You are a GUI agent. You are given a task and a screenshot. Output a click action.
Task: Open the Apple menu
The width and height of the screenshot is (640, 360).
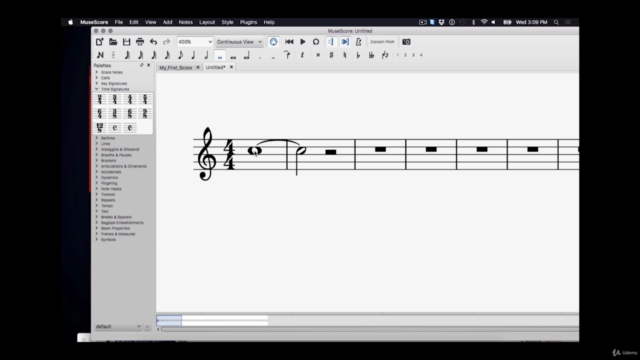pyautogui.click(x=71, y=22)
